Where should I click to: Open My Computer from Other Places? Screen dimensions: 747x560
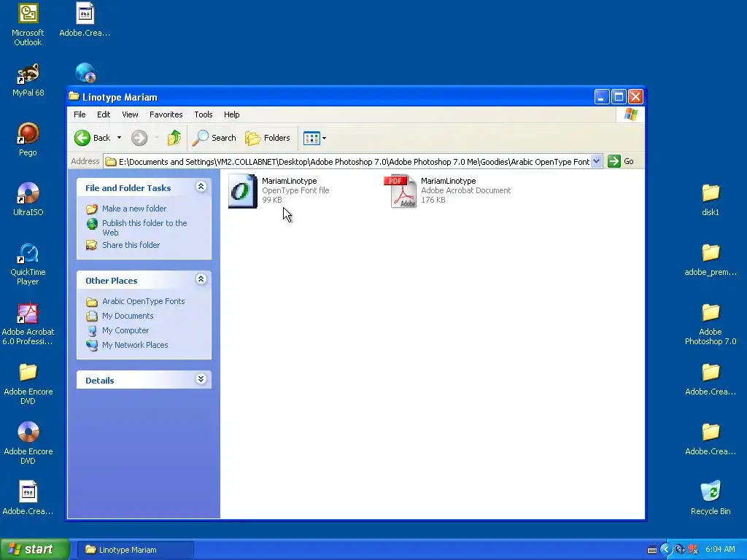125,330
